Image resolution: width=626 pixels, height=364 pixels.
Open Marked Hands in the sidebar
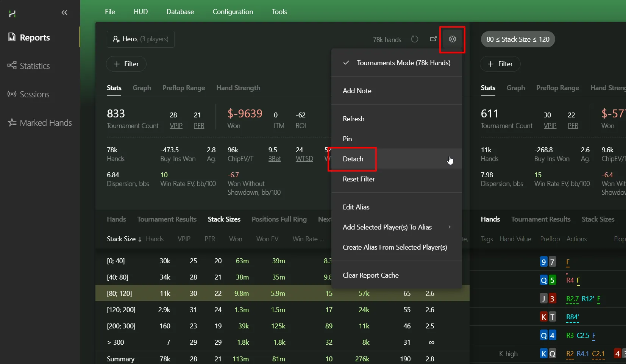click(x=45, y=123)
